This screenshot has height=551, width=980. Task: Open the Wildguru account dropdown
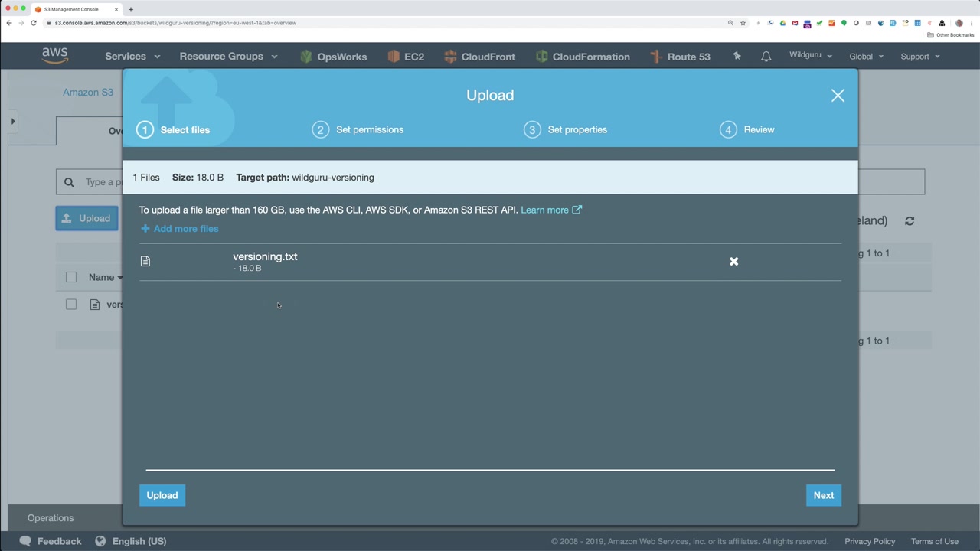tap(811, 56)
